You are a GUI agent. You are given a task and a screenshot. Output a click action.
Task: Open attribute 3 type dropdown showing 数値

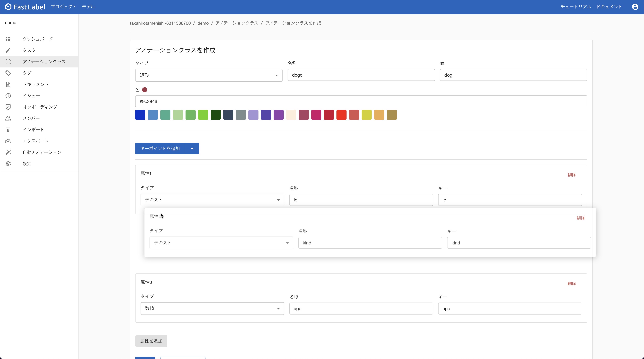tap(212, 309)
